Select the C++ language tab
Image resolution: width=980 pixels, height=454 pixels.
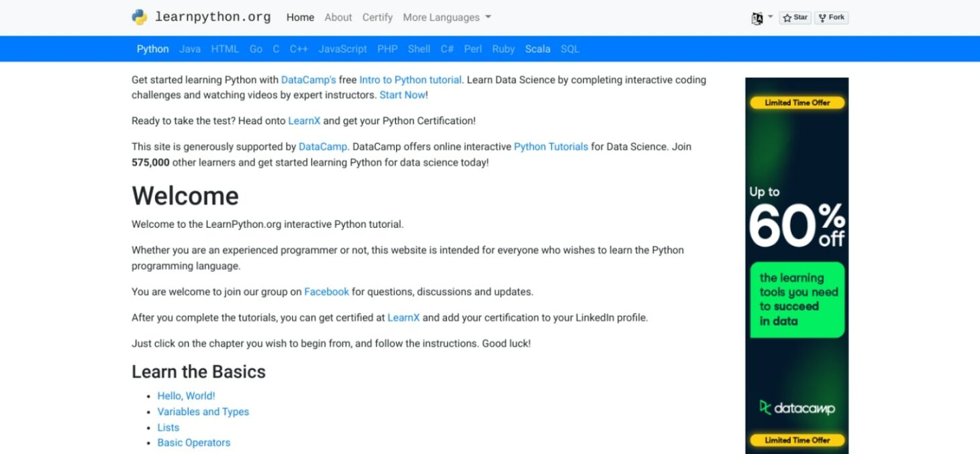tap(299, 49)
